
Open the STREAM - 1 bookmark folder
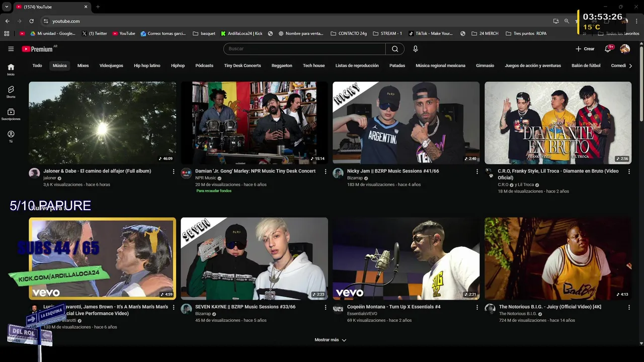pyautogui.click(x=387, y=34)
